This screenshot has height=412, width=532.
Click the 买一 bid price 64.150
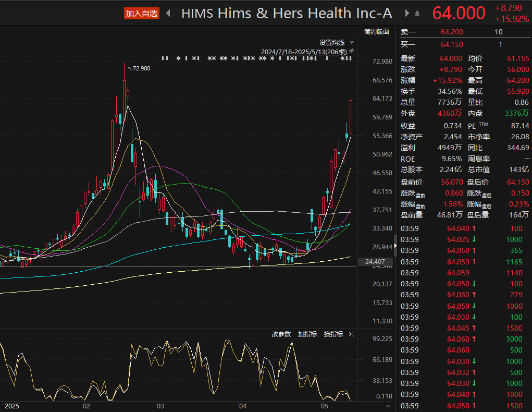[x=452, y=44]
